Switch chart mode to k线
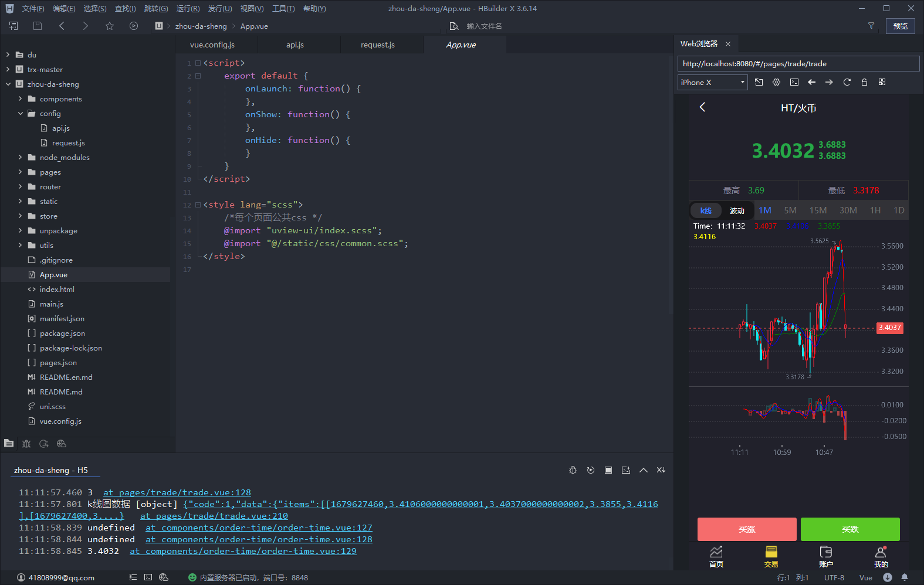The width and height of the screenshot is (924, 585). pyautogui.click(x=706, y=210)
